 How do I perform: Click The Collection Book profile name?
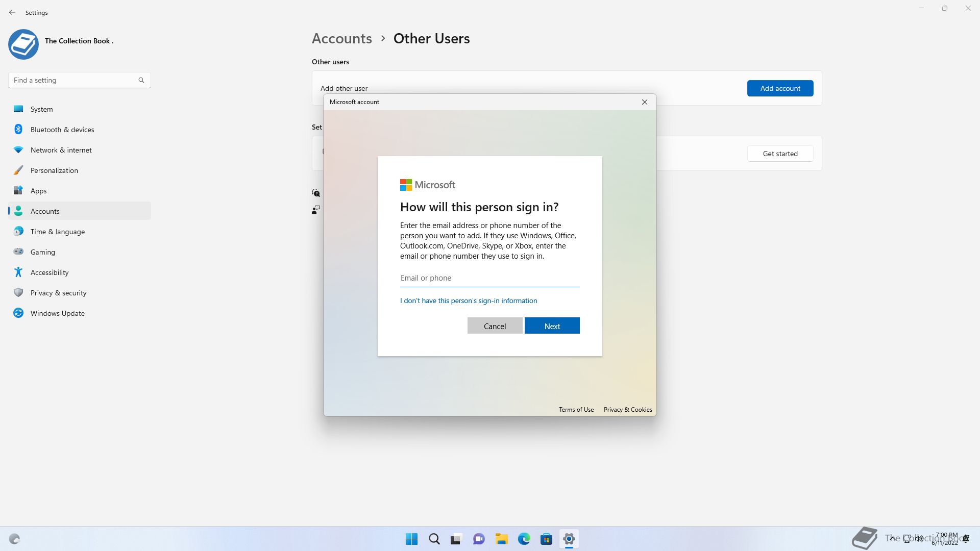(79, 41)
